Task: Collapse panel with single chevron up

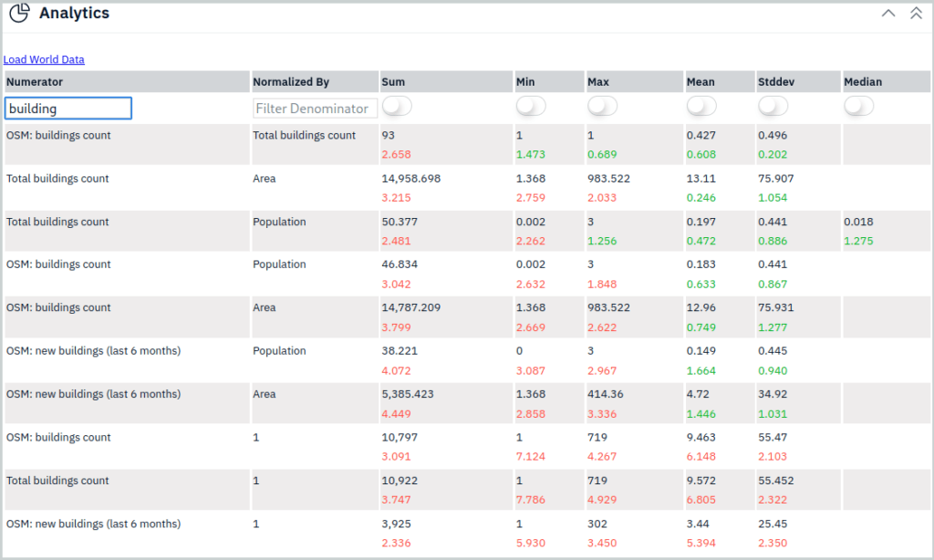Action: 888,13
